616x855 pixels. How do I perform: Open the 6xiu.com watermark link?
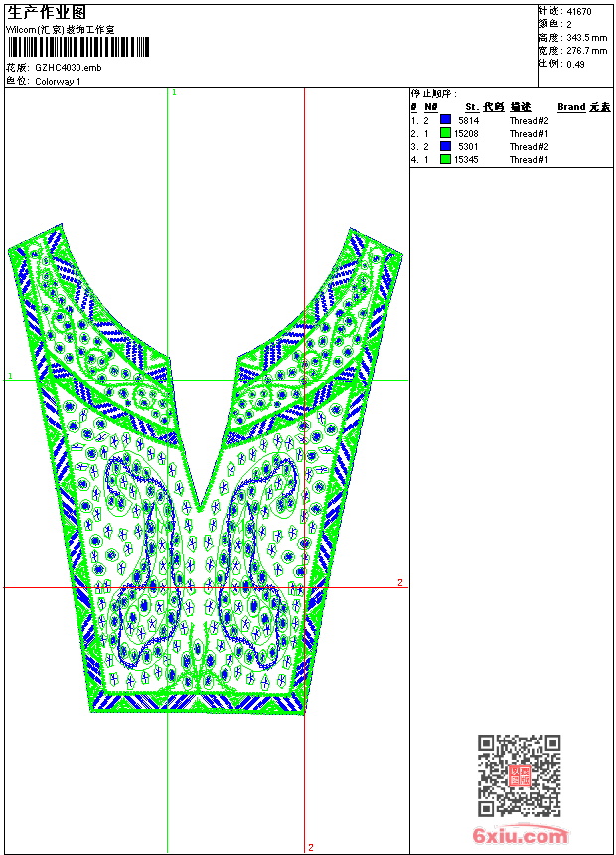[520, 837]
